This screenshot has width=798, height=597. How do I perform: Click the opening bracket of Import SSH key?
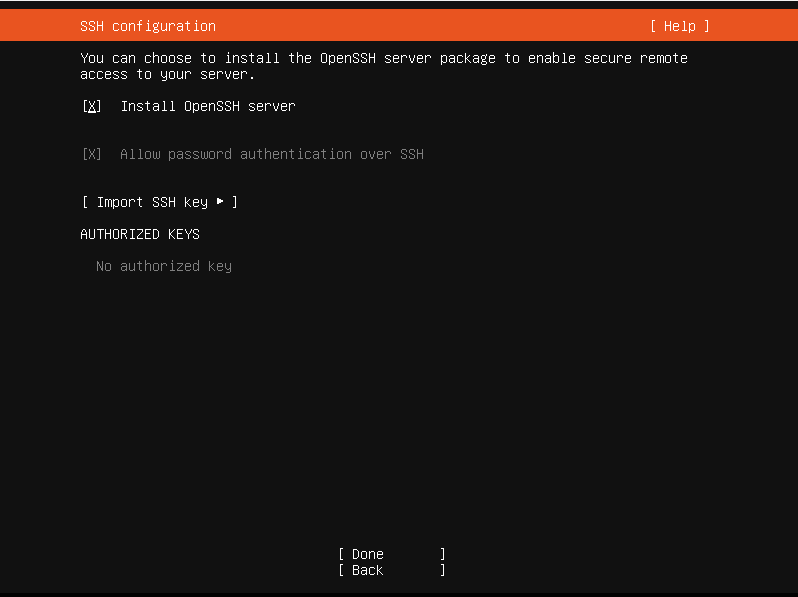(85, 202)
